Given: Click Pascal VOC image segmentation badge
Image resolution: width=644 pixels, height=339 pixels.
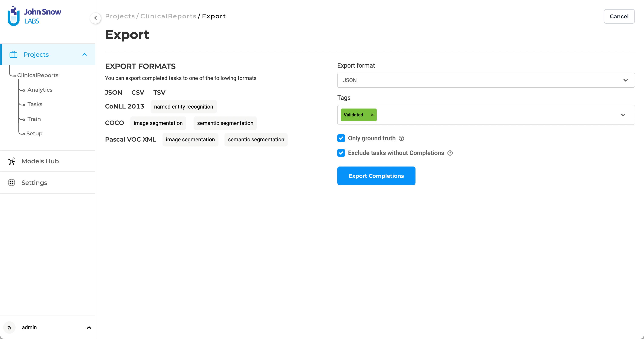Looking at the screenshot, I should (x=190, y=140).
